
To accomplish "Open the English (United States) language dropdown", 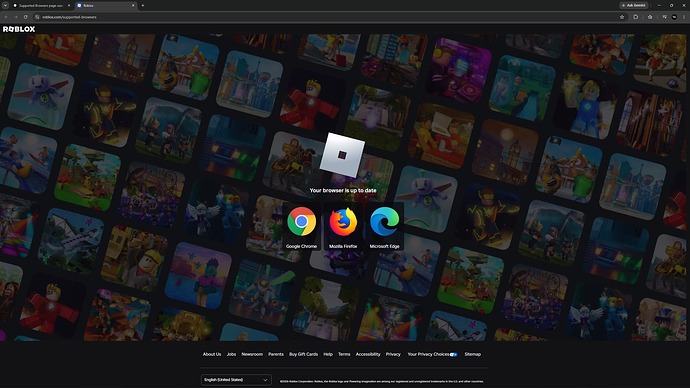I will 236,380.
